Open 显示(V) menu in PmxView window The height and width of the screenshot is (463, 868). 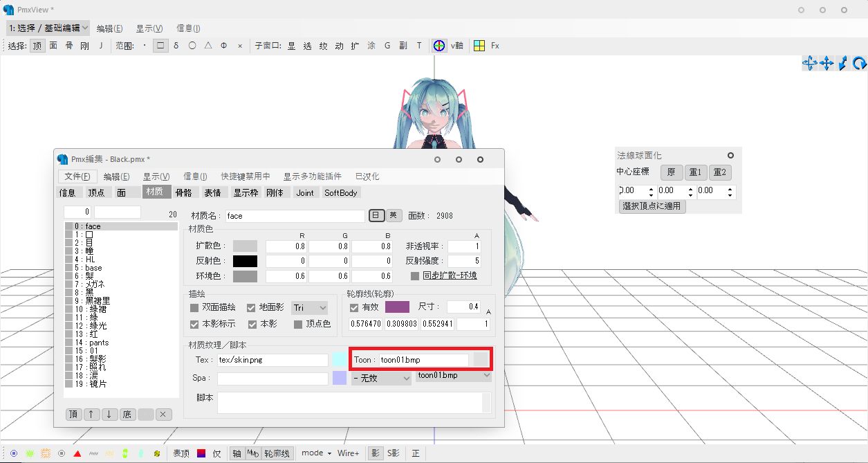click(x=149, y=28)
